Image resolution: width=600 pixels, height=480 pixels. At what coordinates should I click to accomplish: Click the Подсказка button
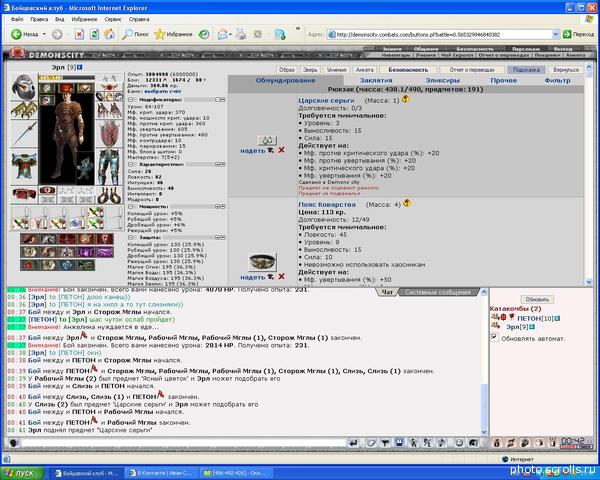tap(526, 70)
